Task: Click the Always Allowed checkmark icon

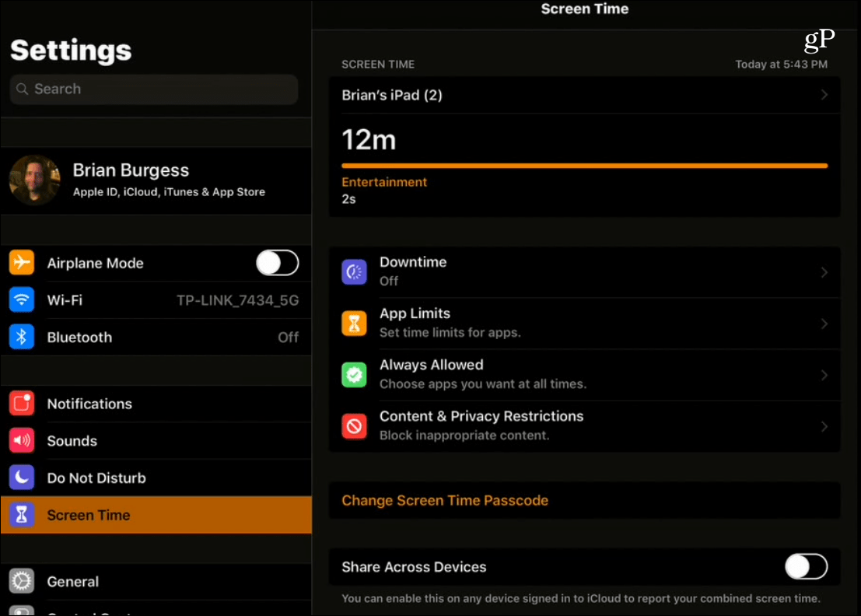Action: coord(354,375)
